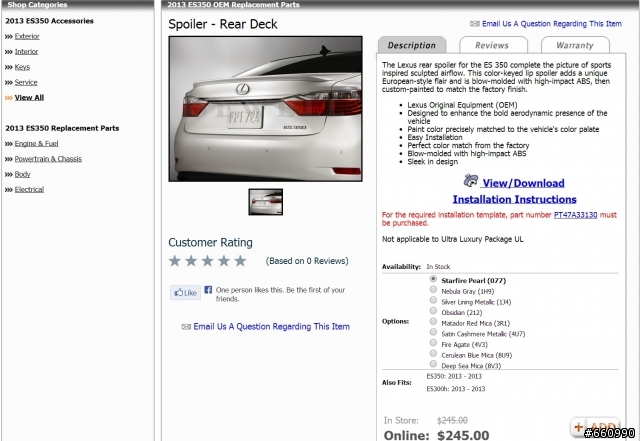Screen dimensions: 640x441
Task: Switch to the Warranty tab
Action: (575, 45)
